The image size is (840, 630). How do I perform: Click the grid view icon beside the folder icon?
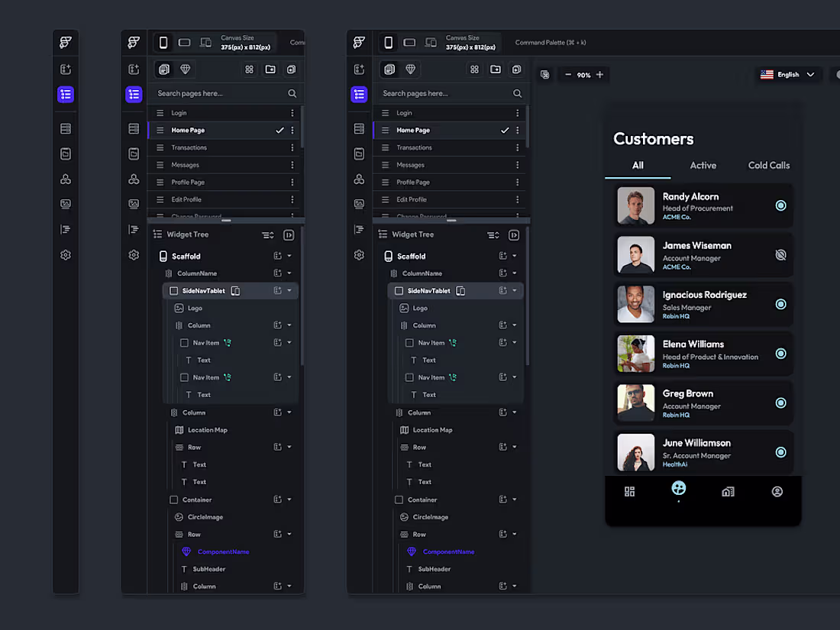point(474,69)
